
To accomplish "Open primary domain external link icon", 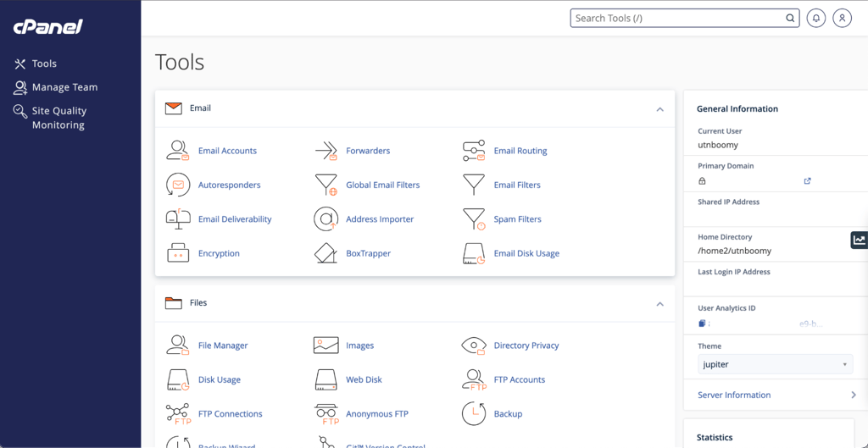I will 807,181.
